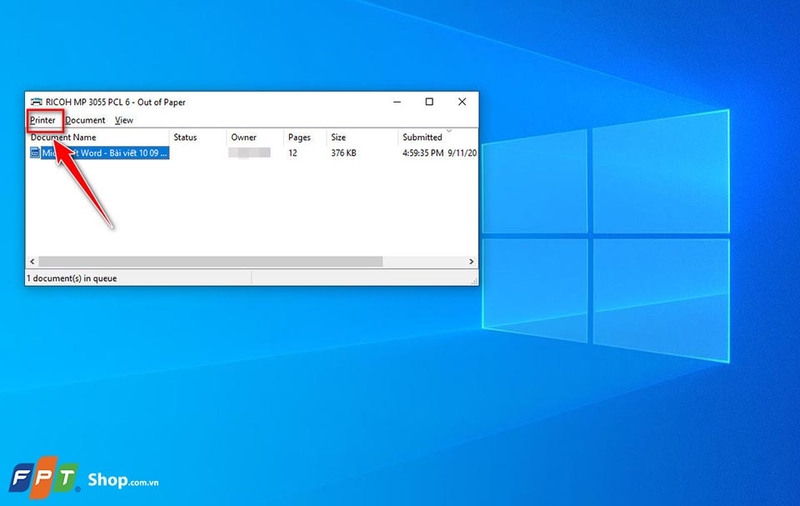Sort queue by Pages column
Viewport: 800px width, 506px height.
[x=299, y=137]
